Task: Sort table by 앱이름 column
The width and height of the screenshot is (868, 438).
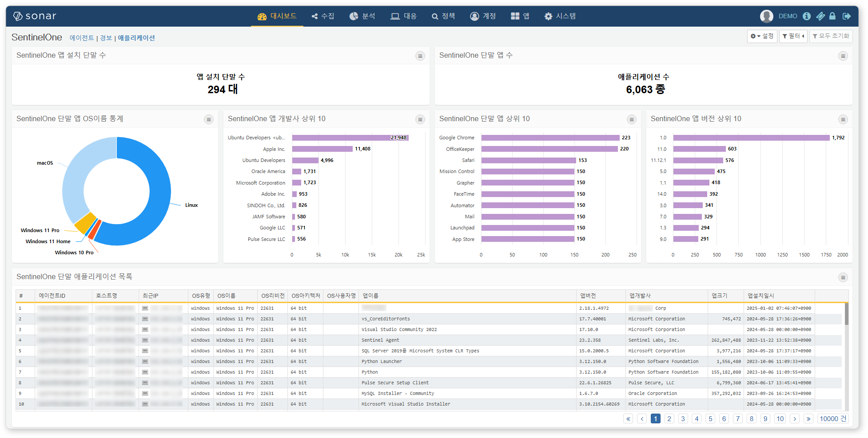Action: [x=467, y=296]
